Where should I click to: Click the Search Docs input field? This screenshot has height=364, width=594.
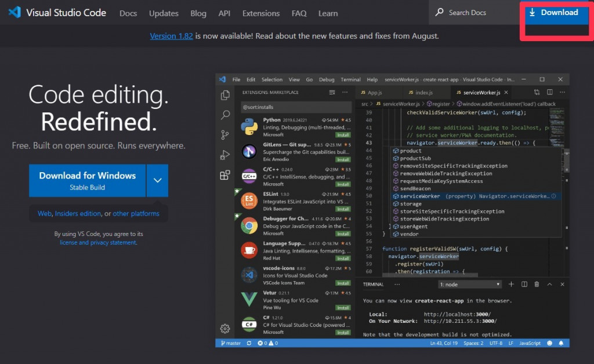click(x=473, y=13)
